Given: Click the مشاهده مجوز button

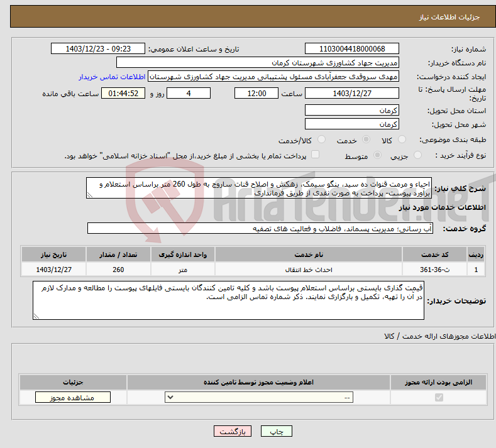Looking at the screenshot, I should pyautogui.click(x=73, y=397).
